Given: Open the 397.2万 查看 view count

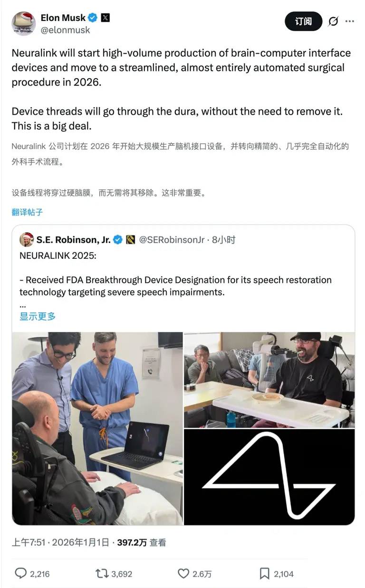Looking at the screenshot, I should tap(142, 542).
